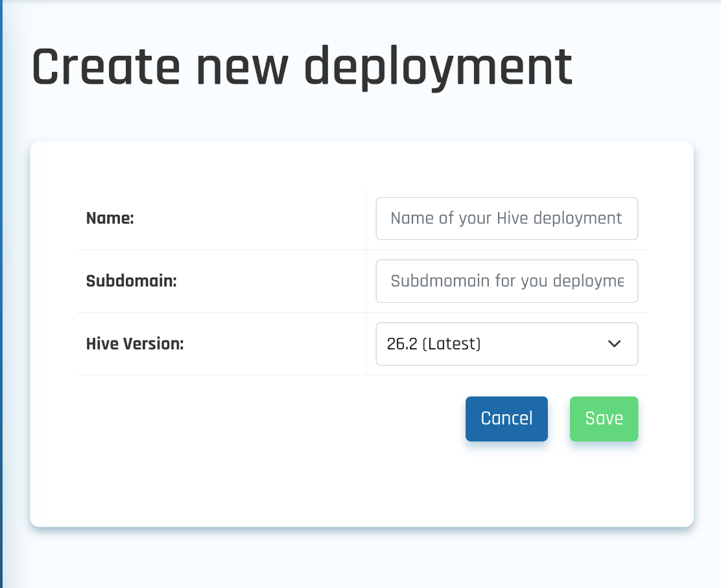Click the 'Name:' field label
The height and width of the screenshot is (588, 721).
coord(110,218)
